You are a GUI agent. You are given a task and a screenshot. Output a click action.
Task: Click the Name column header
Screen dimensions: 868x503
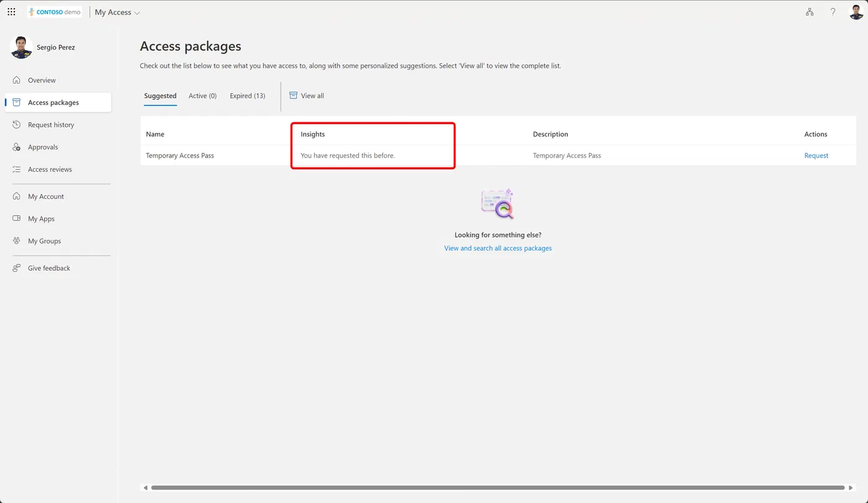(x=155, y=134)
